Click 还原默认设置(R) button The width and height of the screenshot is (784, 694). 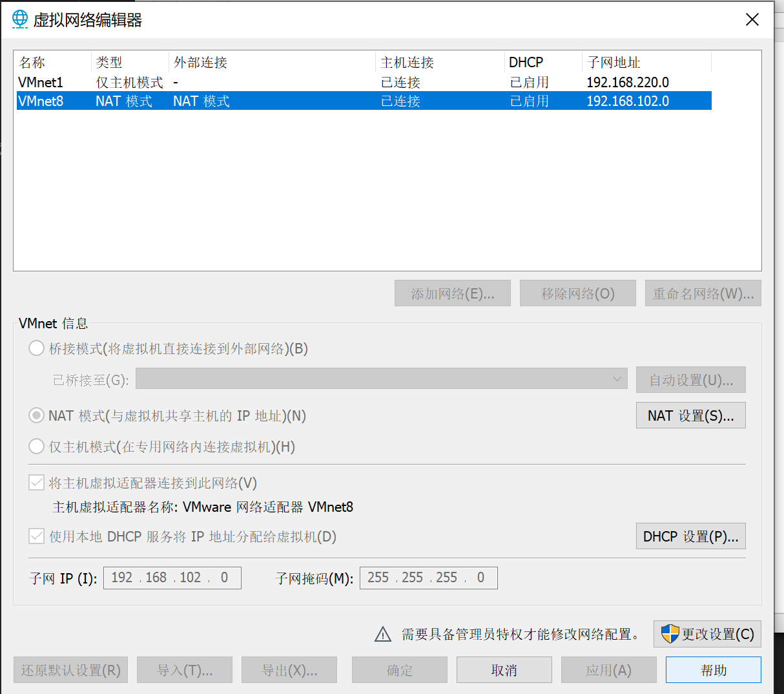coord(71,670)
